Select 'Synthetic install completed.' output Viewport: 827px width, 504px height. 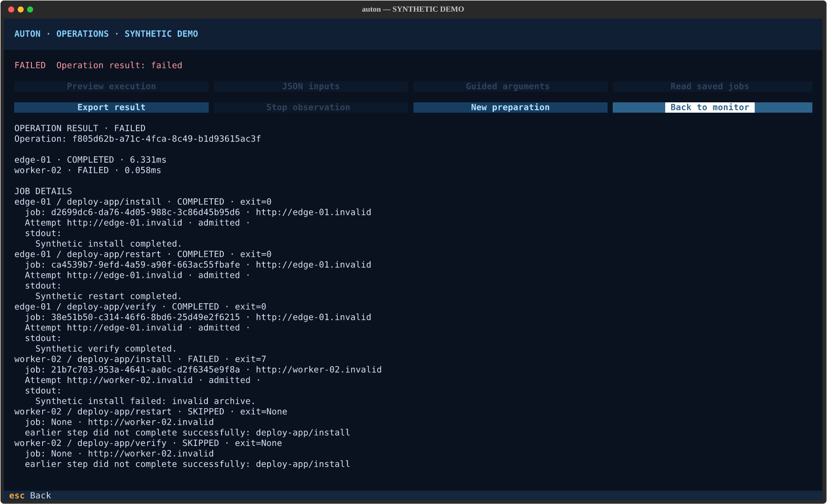[108, 244]
